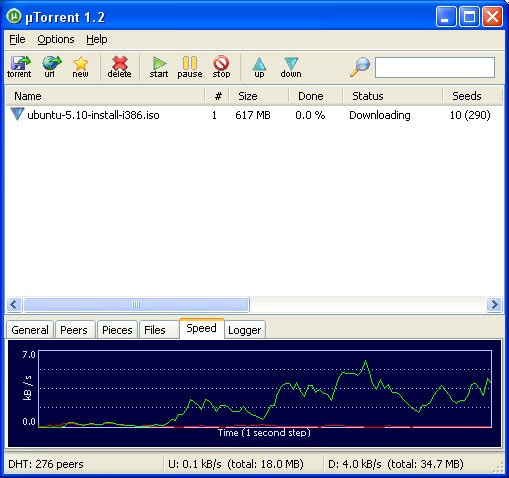Switch to the Peers tab
The width and height of the screenshot is (509, 478).
point(74,330)
